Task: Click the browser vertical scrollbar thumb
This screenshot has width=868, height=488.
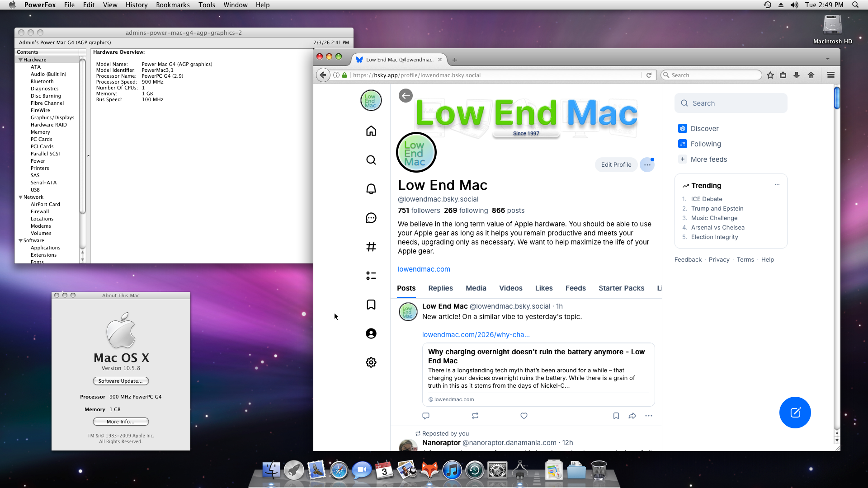Action: (x=836, y=98)
